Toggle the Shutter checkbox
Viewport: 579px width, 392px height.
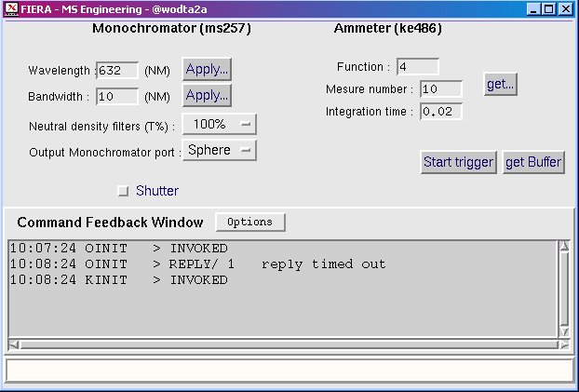coord(124,192)
